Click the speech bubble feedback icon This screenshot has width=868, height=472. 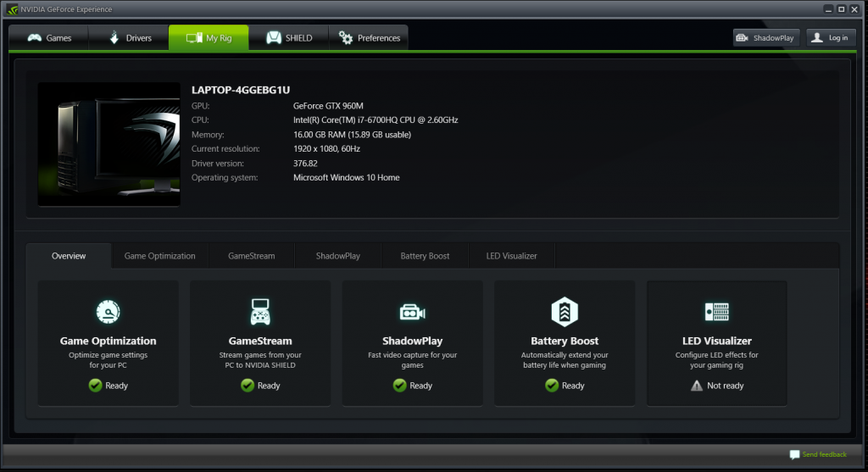pos(794,454)
